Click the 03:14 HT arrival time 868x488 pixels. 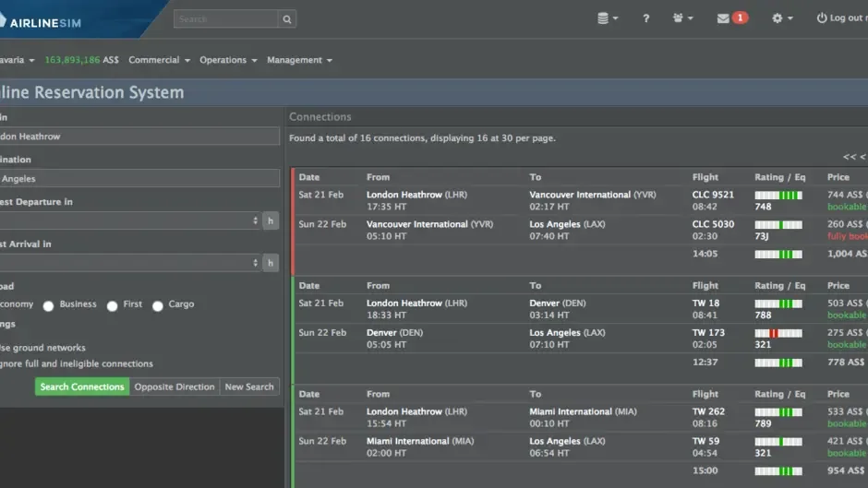(549, 315)
